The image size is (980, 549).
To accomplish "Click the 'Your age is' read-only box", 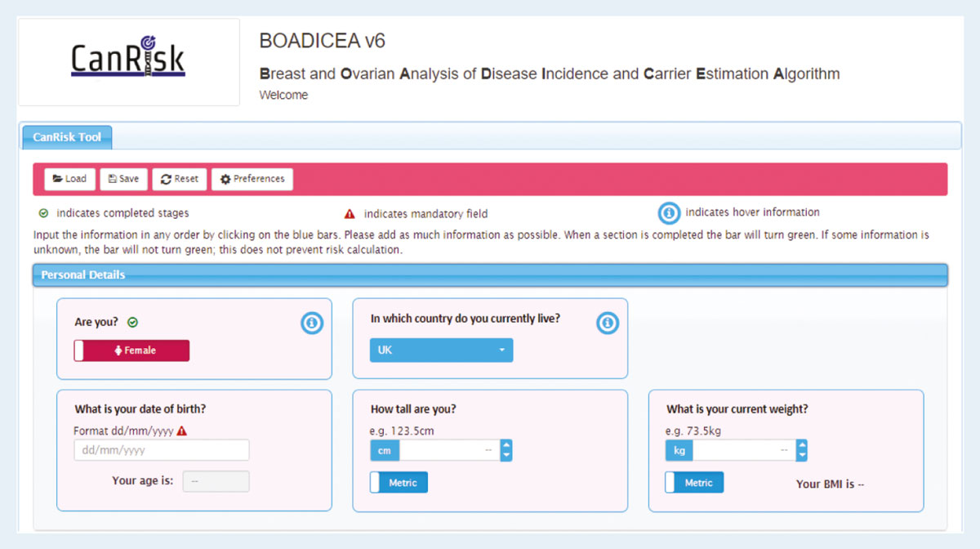I will tap(216, 481).
